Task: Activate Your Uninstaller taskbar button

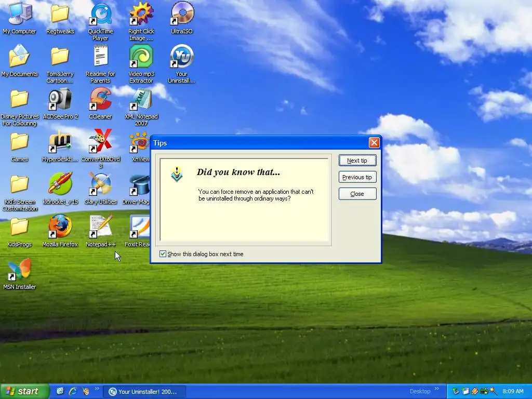Action: 144,392
